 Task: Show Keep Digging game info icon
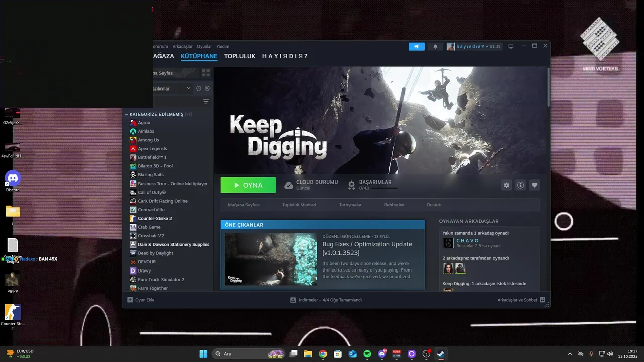(x=520, y=185)
